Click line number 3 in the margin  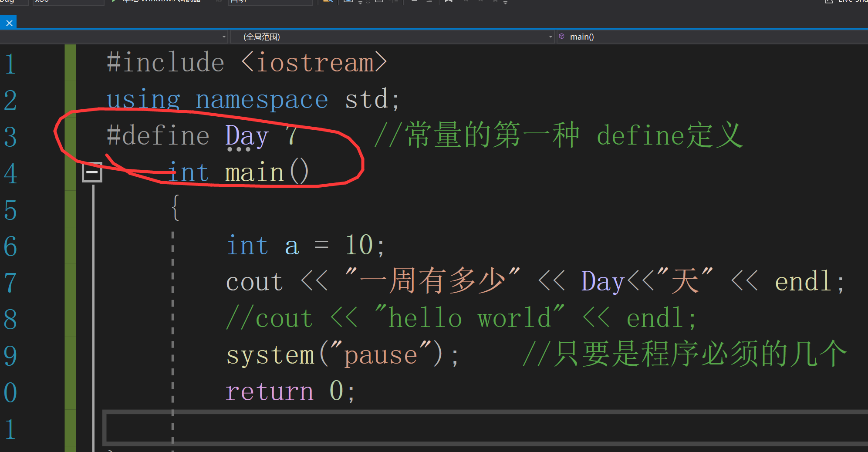10,137
